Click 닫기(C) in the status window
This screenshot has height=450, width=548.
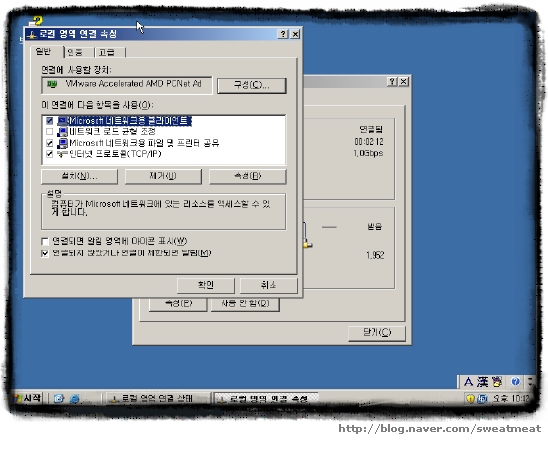pos(377,333)
